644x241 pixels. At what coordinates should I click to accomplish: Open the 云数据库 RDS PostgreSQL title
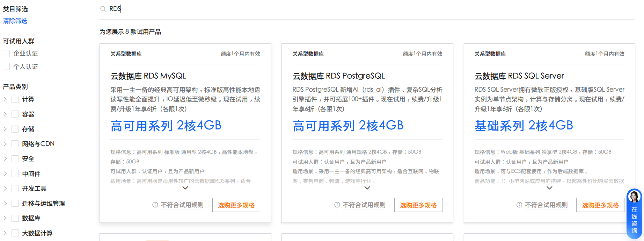pos(339,76)
